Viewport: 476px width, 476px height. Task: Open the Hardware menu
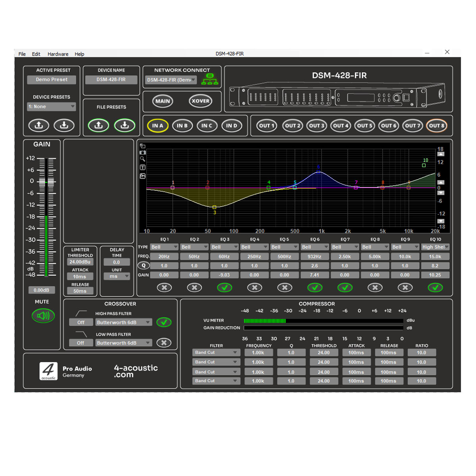[58, 54]
